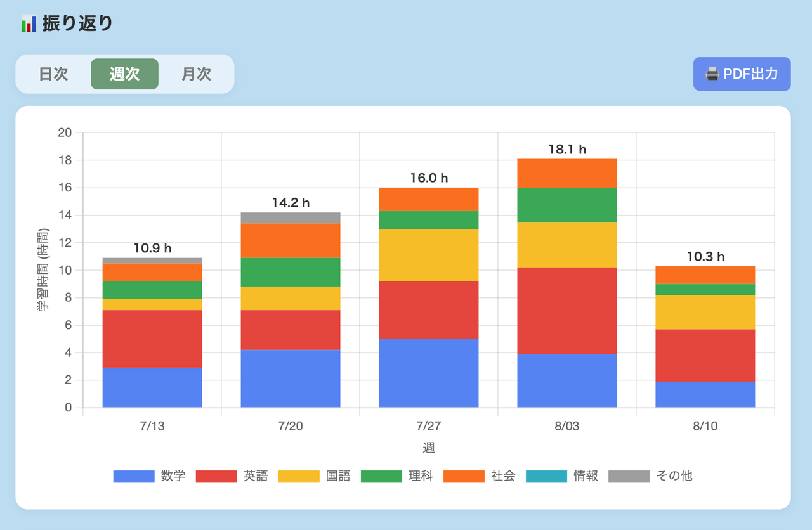Viewport: 812px width, 530px height.
Task: Click the 8/03 week label on the axis
Action: click(x=567, y=426)
